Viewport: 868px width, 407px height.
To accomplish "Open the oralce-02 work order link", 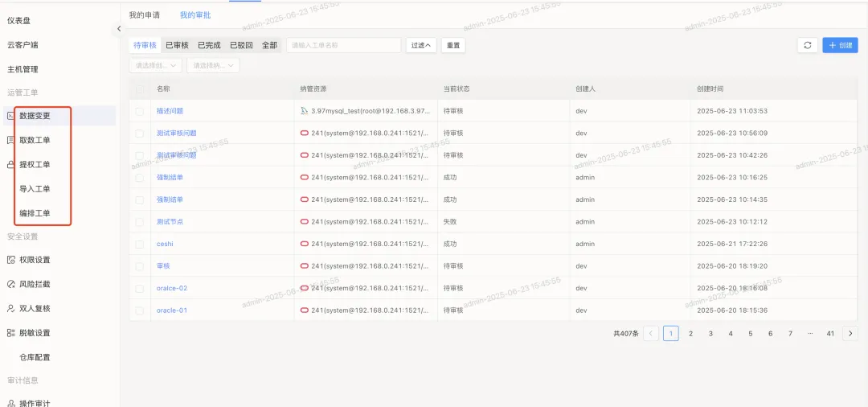I will (x=172, y=288).
